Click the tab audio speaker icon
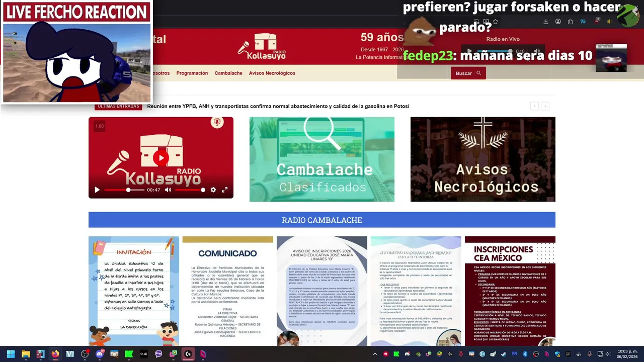 609,22
